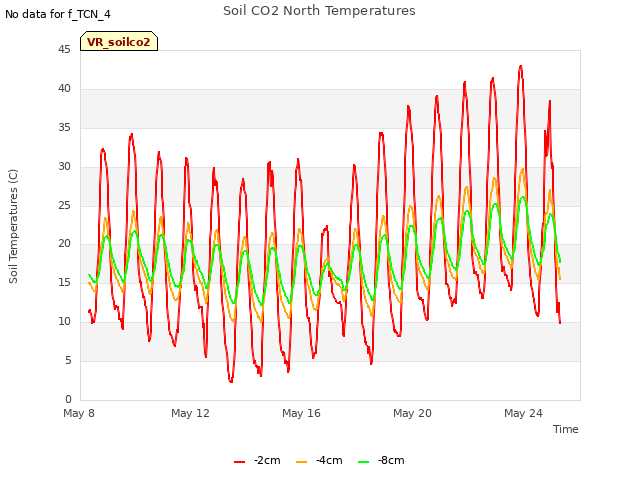Screen dimensions: 640x480
Task: Click the green -8cm legend color marker
Action: [363, 462]
